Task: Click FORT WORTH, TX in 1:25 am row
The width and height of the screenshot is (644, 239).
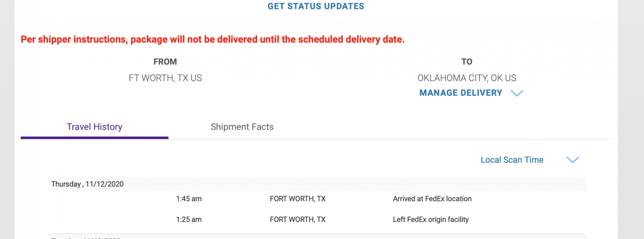Action: pos(298,219)
